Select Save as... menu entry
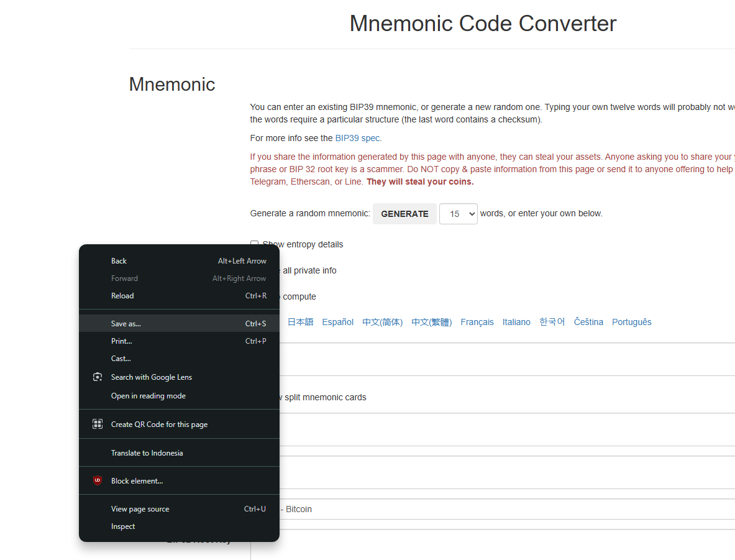Viewport: 735px width, 560px height. (x=179, y=324)
